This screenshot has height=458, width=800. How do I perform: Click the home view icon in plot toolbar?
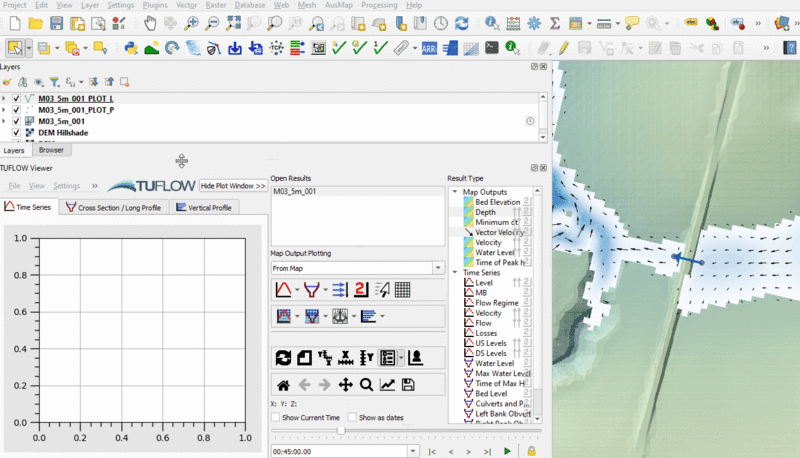pyautogui.click(x=283, y=385)
